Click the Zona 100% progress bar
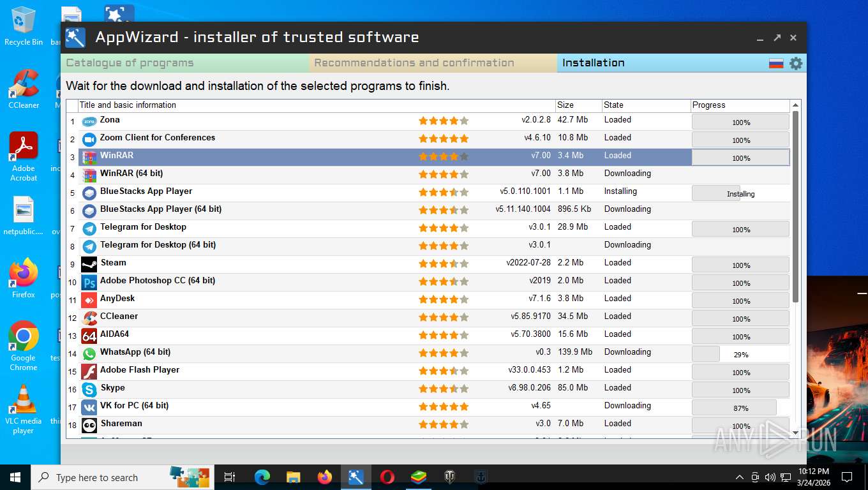 click(x=740, y=122)
